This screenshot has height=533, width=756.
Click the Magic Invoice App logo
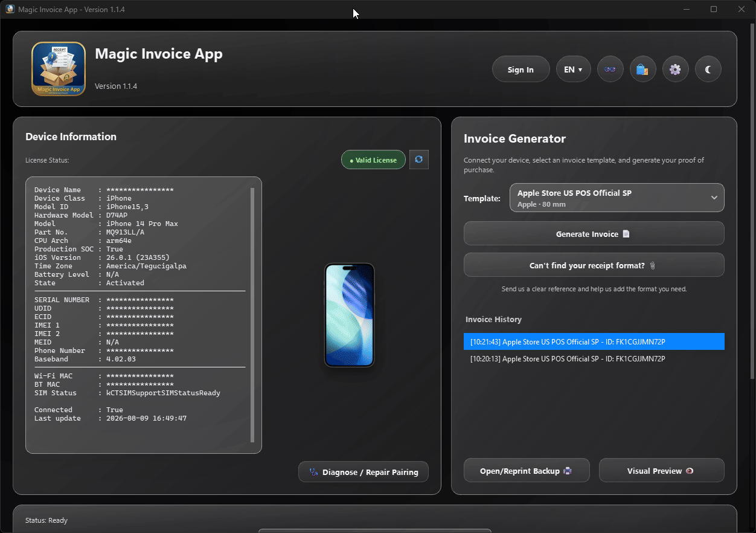(x=59, y=69)
